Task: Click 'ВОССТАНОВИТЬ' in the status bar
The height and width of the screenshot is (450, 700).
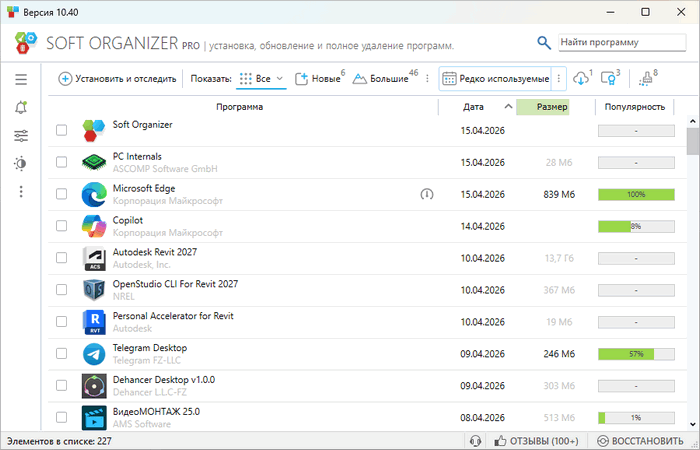Action: tap(641, 441)
